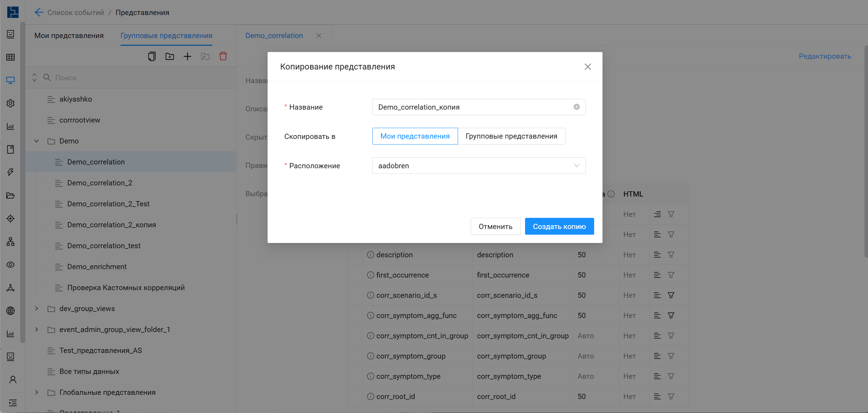Viewport: 868px width, 413px height.
Task: Go to Список событий breadcrumb
Action: tap(76, 13)
